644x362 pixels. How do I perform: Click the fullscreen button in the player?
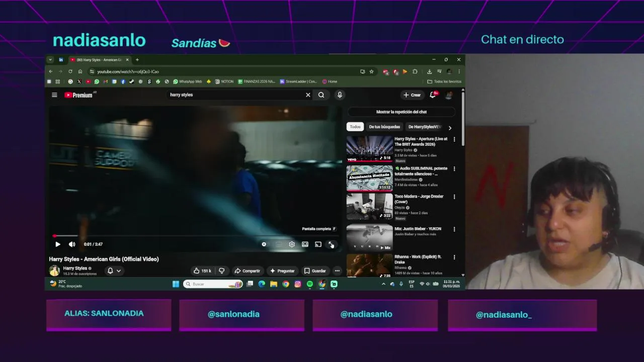tap(331, 244)
